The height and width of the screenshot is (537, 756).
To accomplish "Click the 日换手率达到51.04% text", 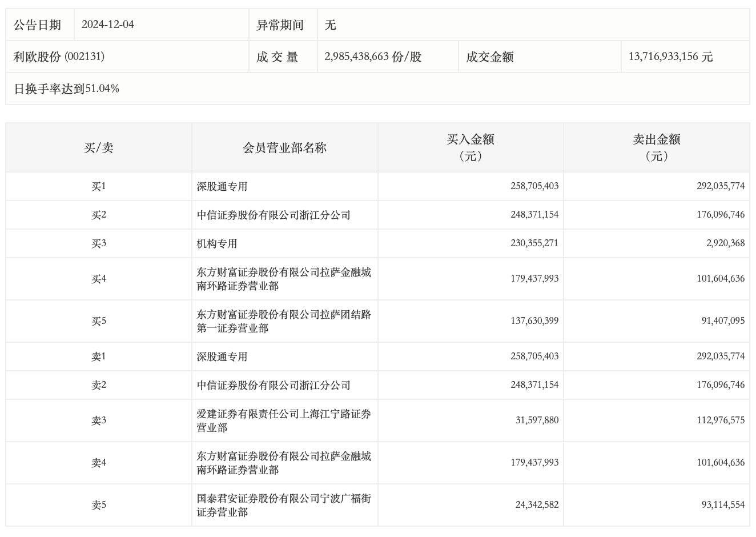I will [66, 89].
